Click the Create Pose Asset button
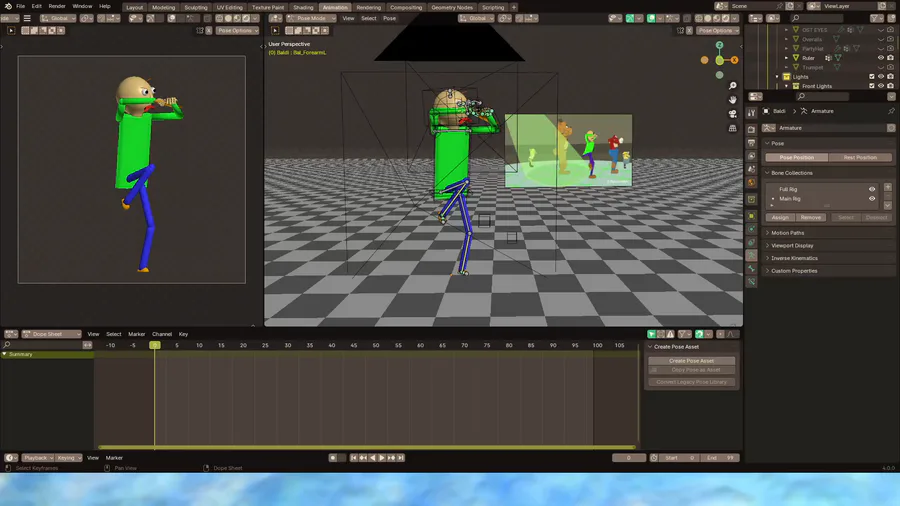This screenshot has height=506, width=900. click(x=691, y=361)
